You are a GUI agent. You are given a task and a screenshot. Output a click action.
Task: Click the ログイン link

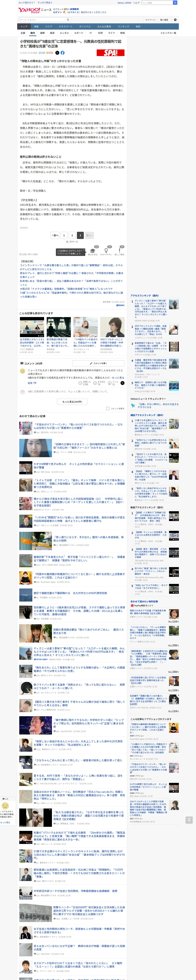[57, 12]
